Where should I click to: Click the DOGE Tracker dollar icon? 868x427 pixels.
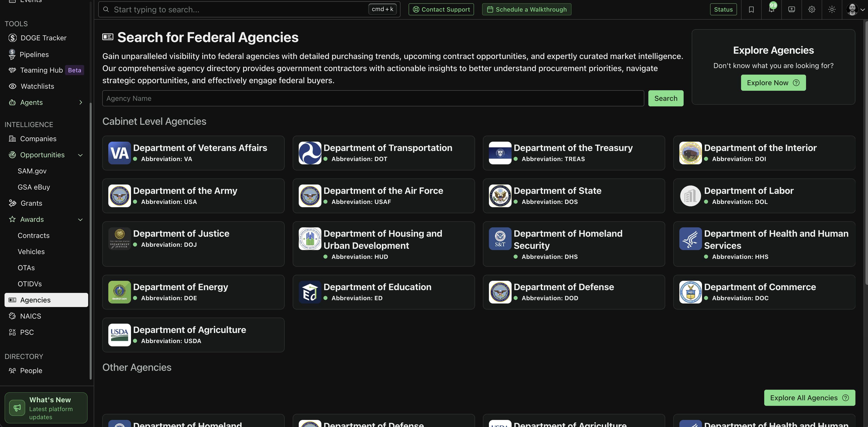pyautogui.click(x=12, y=38)
